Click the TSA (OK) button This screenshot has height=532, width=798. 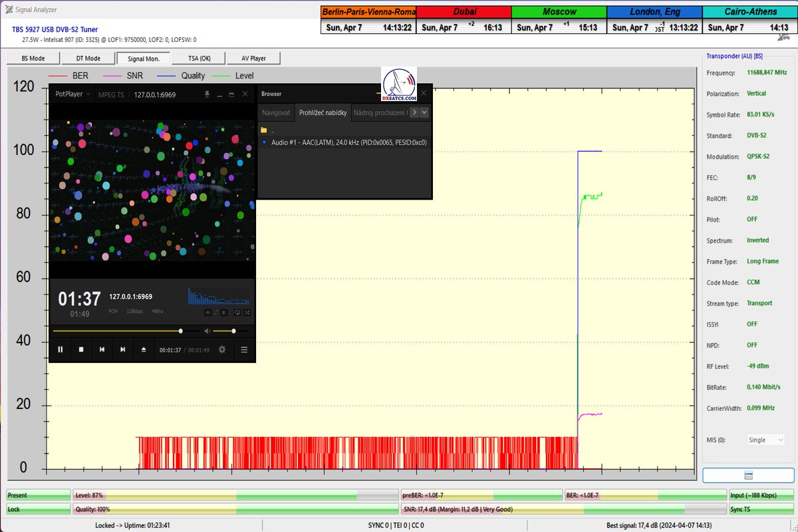[x=199, y=59]
